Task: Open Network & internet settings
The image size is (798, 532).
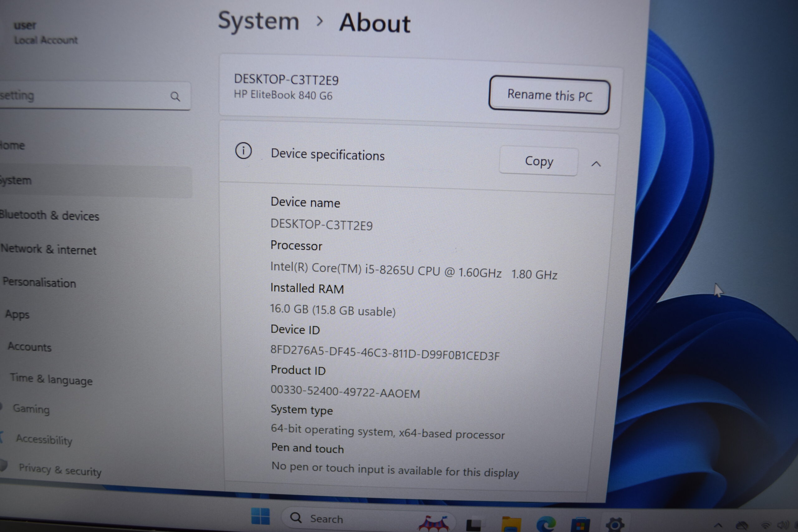Action: pos(49,249)
